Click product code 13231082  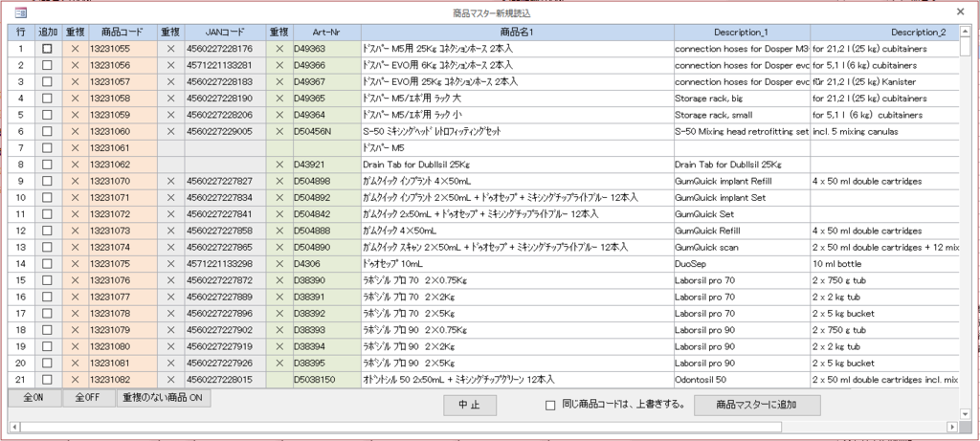pyautogui.click(x=122, y=379)
